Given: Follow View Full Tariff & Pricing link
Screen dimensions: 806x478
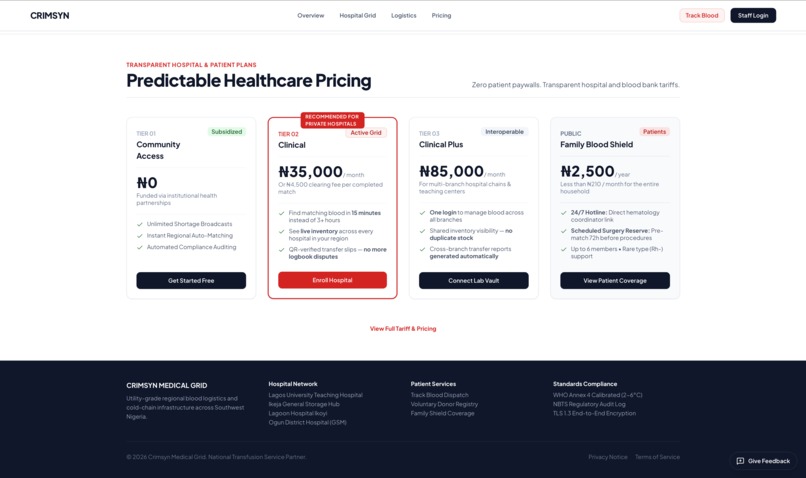Looking at the screenshot, I should [x=403, y=328].
